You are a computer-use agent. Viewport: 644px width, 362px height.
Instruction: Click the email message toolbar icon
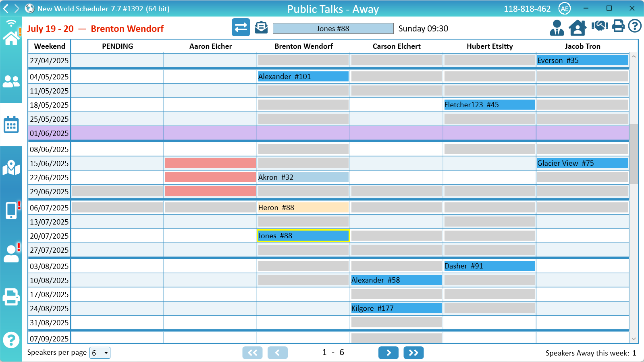(261, 27)
